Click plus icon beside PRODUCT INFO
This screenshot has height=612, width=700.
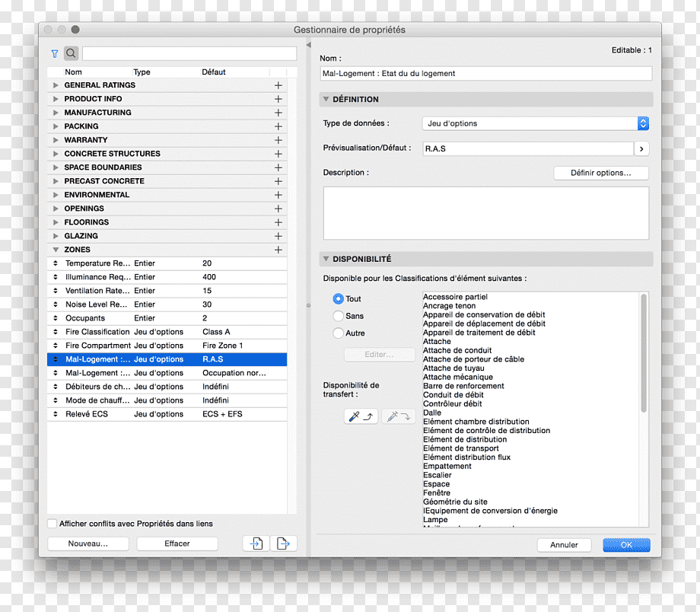[278, 99]
